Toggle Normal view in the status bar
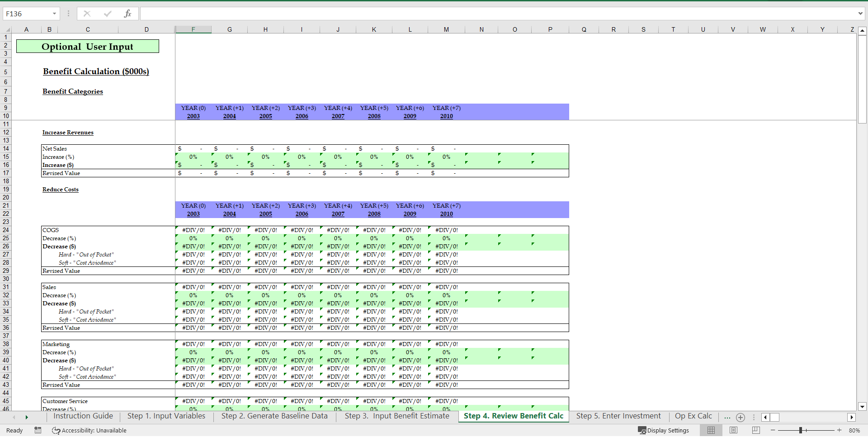 711,430
